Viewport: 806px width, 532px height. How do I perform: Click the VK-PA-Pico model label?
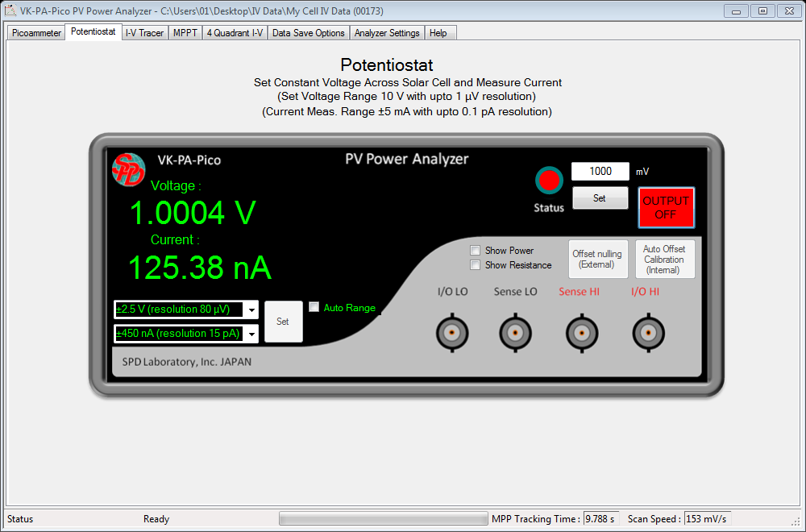[189, 160]
